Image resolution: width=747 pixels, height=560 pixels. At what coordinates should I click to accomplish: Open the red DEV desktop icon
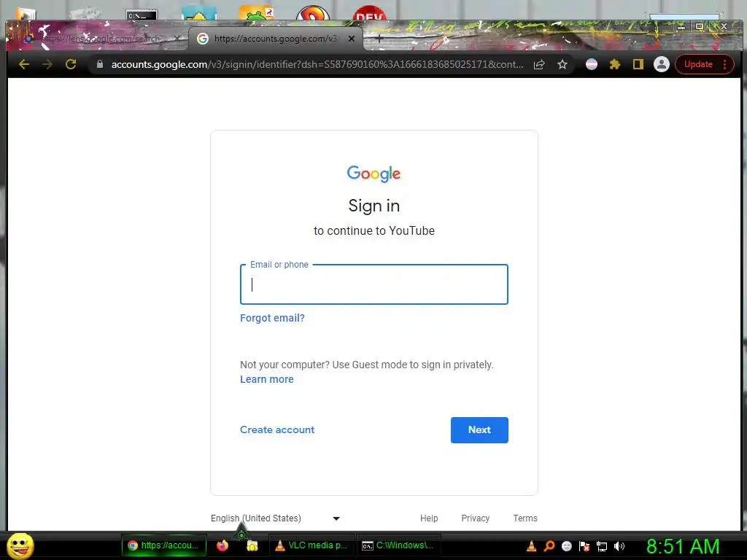(369, 13)
